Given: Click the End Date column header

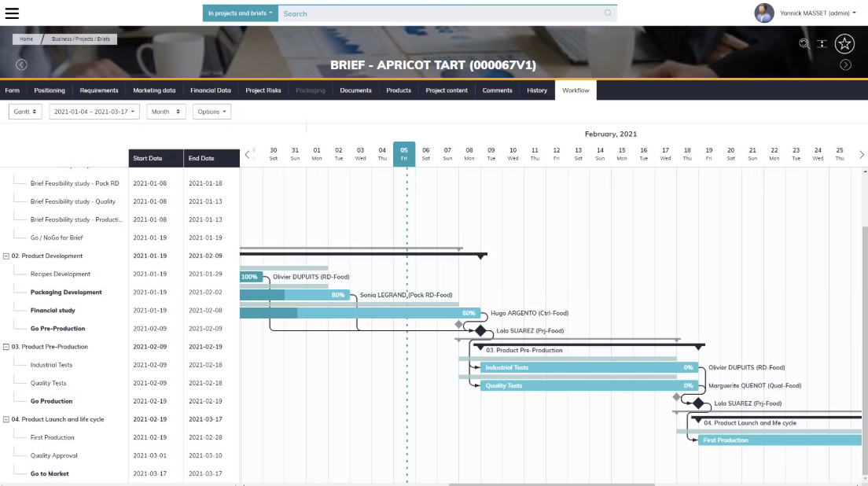Looking at the screenshot, I should point(211,158).
